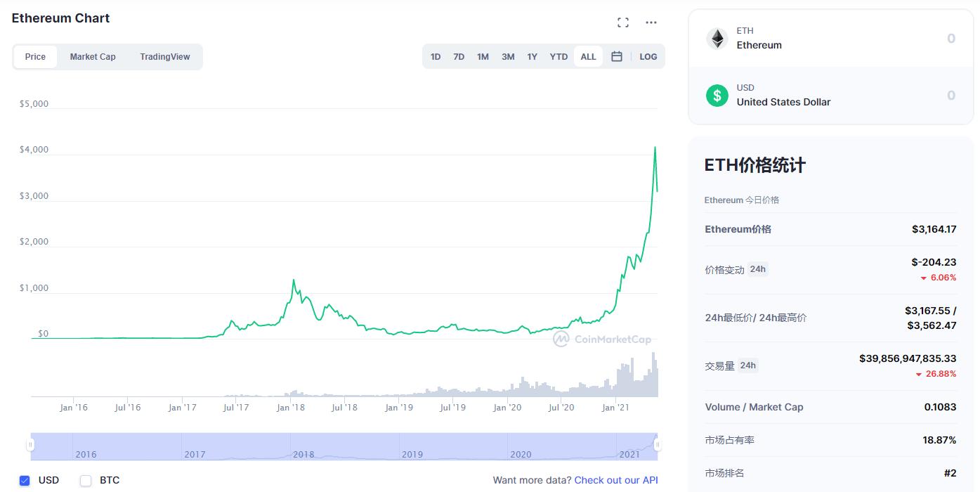Click the green US Dollar icon
The image size is (980, 492).
coord(717,95)
